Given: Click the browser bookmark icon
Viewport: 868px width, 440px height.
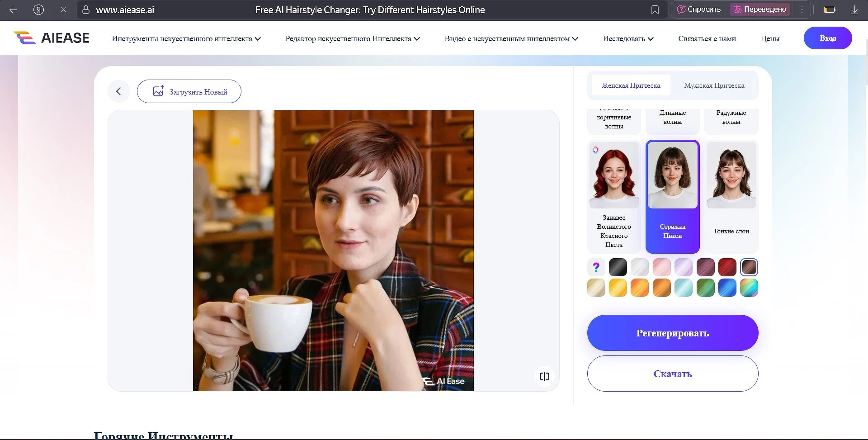Looking at the screenshot, I should 655,9.
